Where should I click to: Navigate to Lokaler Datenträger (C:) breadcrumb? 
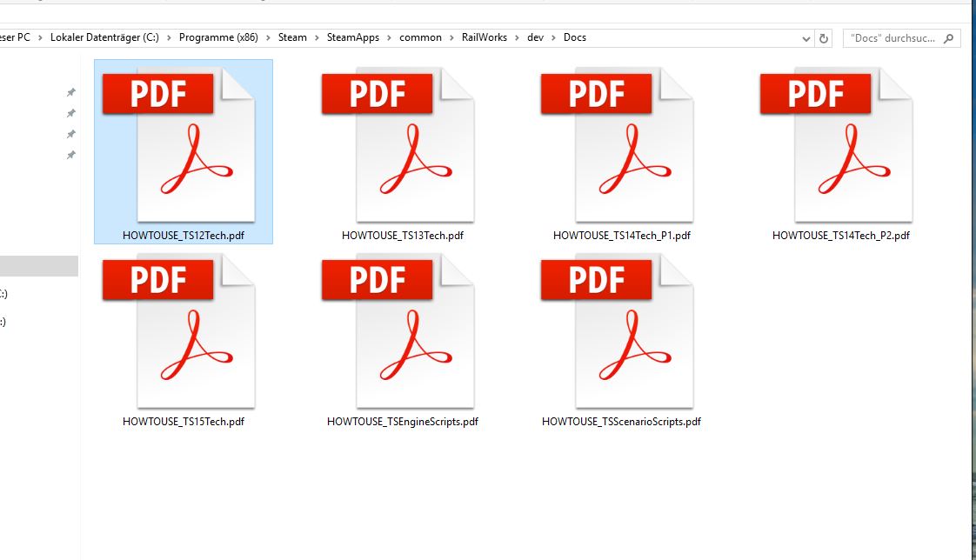(x=104, y=37)
